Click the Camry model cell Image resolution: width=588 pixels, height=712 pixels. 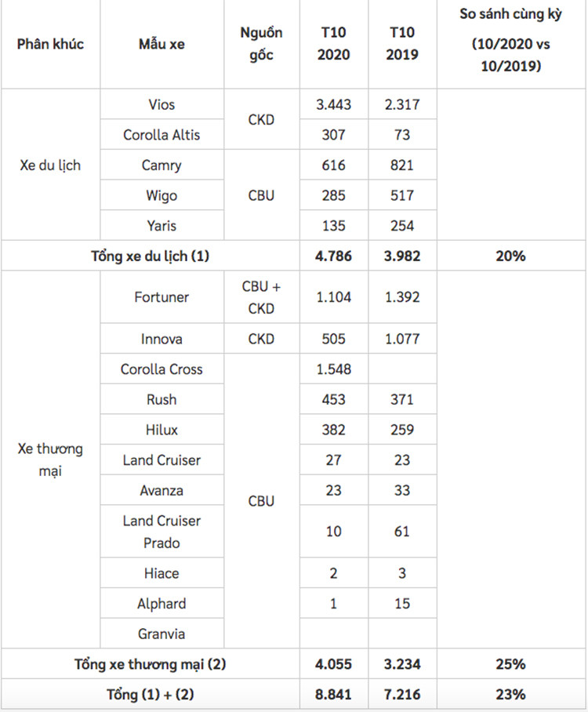coord(162,165)
